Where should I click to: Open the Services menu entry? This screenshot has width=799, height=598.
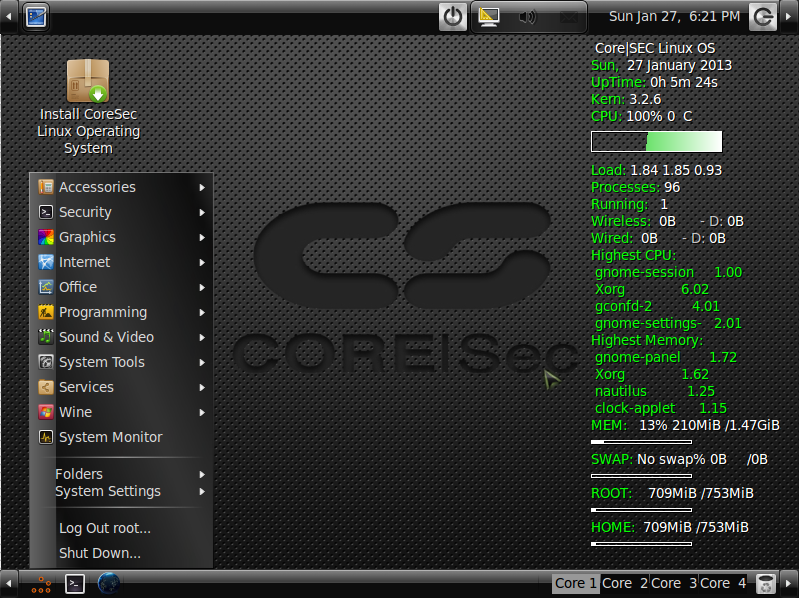point(121,387)
